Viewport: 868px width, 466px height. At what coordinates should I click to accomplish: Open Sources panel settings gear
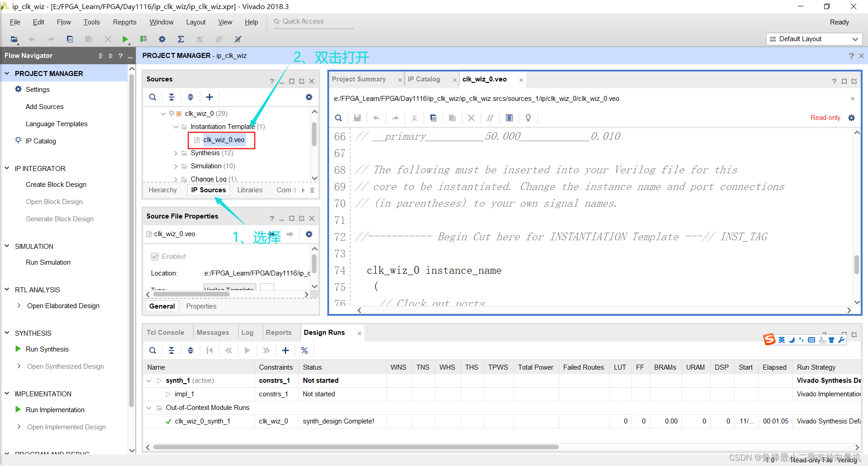pyautogui.click(x=309, y=97)
